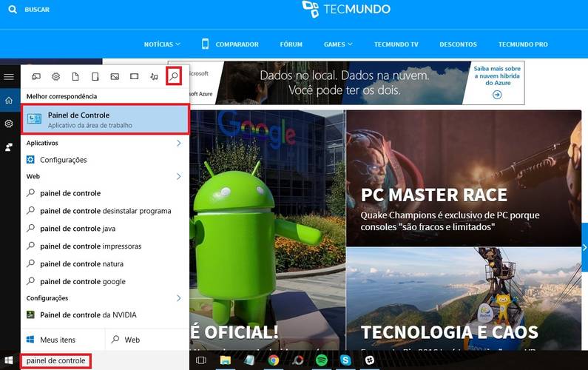
Task: Open the Tecnologia e Caos article
Action: pyautogui.click(x=464, y=299)
